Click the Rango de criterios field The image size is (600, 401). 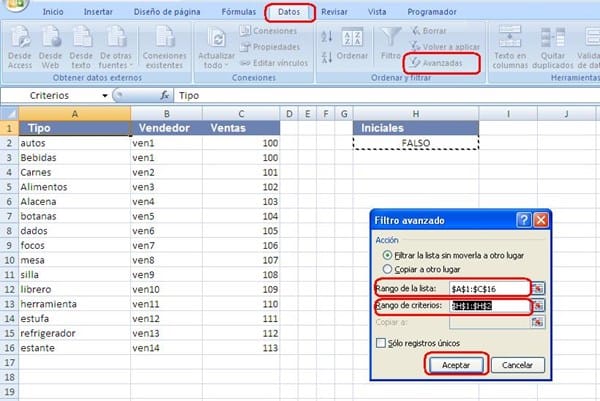[489, 306]
